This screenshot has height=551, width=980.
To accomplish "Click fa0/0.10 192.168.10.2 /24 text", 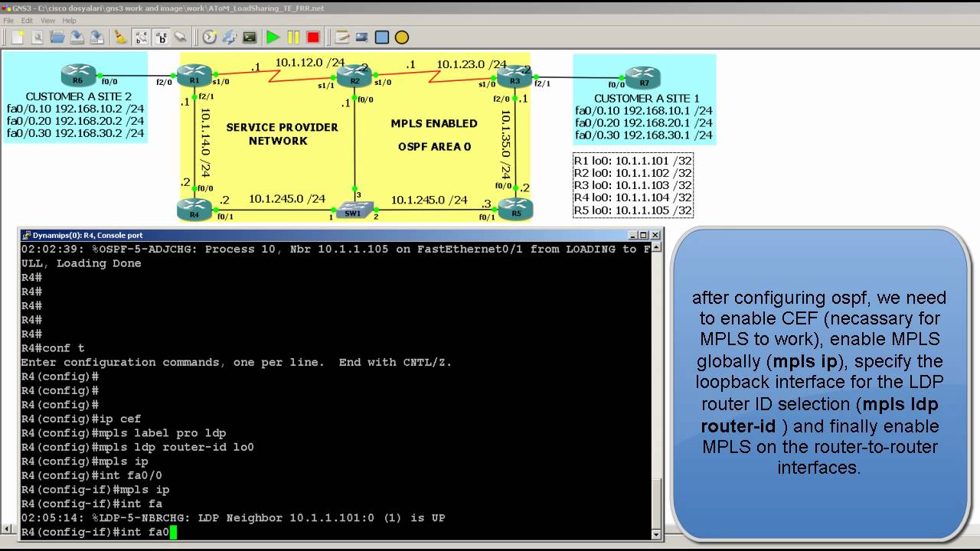I will (76, 109).
